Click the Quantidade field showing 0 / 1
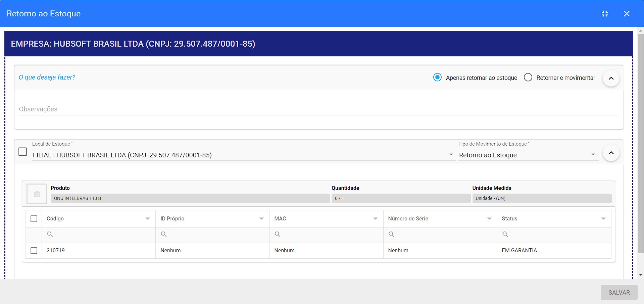Image resolution: width=644 pixels, height=304 pixels. pos(401,198)
